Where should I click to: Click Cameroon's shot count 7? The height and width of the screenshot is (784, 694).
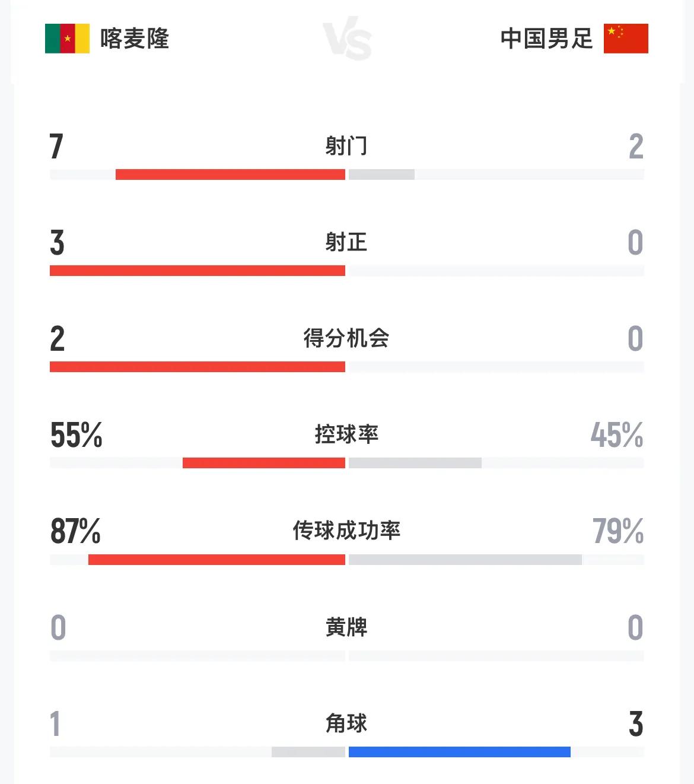pos(56,147)
